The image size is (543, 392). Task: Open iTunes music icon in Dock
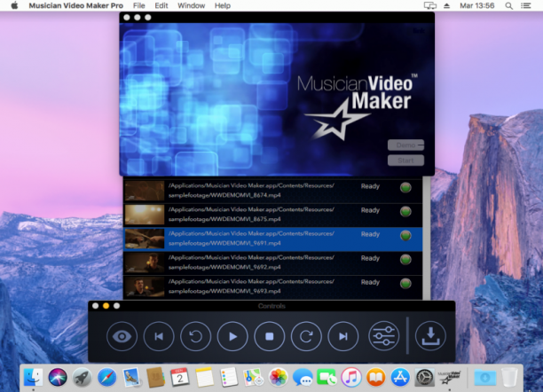coord(351,377)
